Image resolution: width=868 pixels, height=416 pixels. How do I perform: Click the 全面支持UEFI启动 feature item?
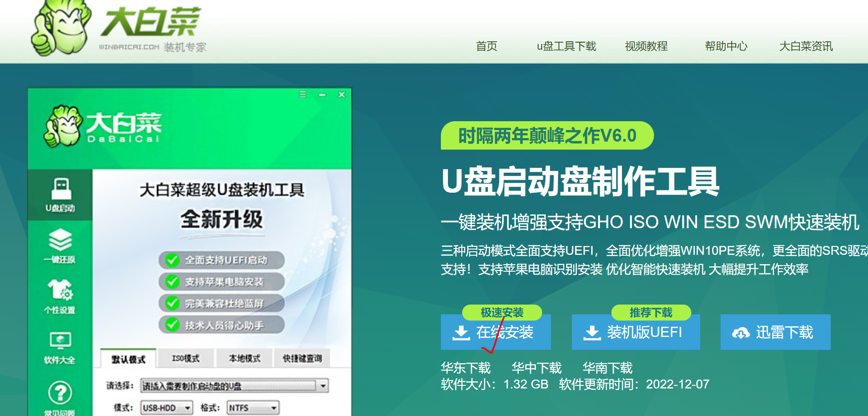coord(222,260)
